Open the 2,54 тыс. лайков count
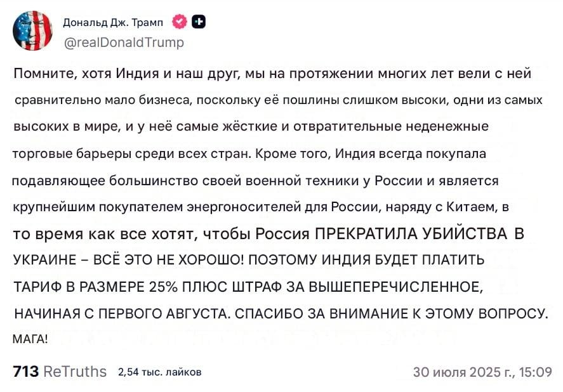The width and height of the screenshot is (563, 392). pyautogui.click(x=160, y=372)
